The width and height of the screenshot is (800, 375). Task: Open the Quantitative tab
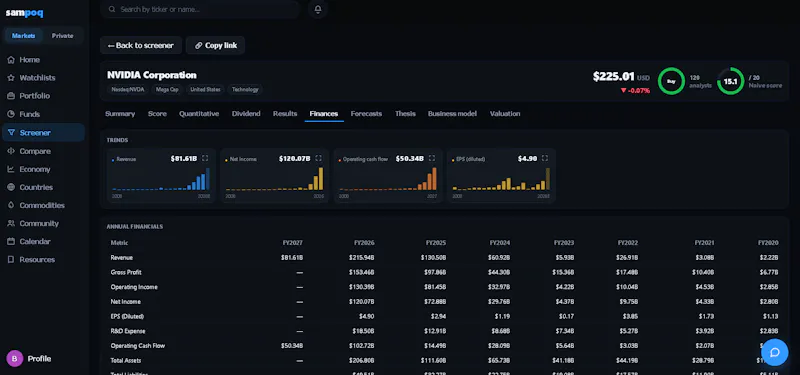click(x=199, y=114)
